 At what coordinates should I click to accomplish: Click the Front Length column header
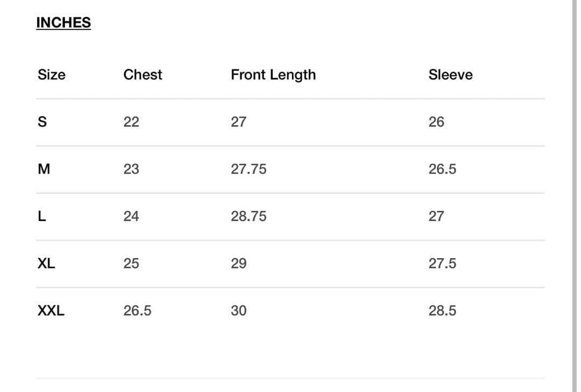tap(273, 75)
